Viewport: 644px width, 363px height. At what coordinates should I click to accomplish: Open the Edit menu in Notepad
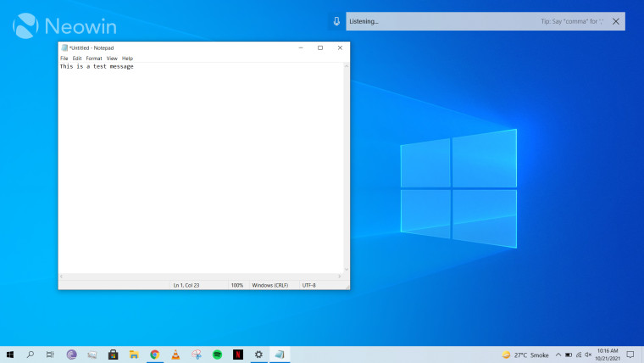click(x=77, y=59)
